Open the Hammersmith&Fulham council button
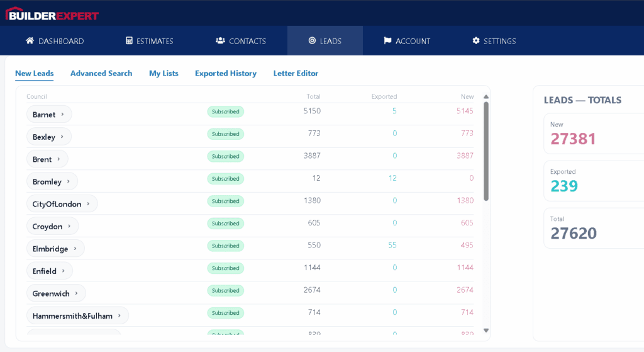This screenshot has height=352, width=644. point(77,316)
